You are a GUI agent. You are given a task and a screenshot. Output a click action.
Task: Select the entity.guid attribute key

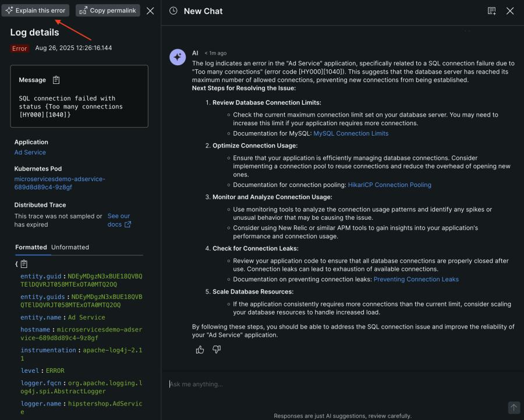41,276
